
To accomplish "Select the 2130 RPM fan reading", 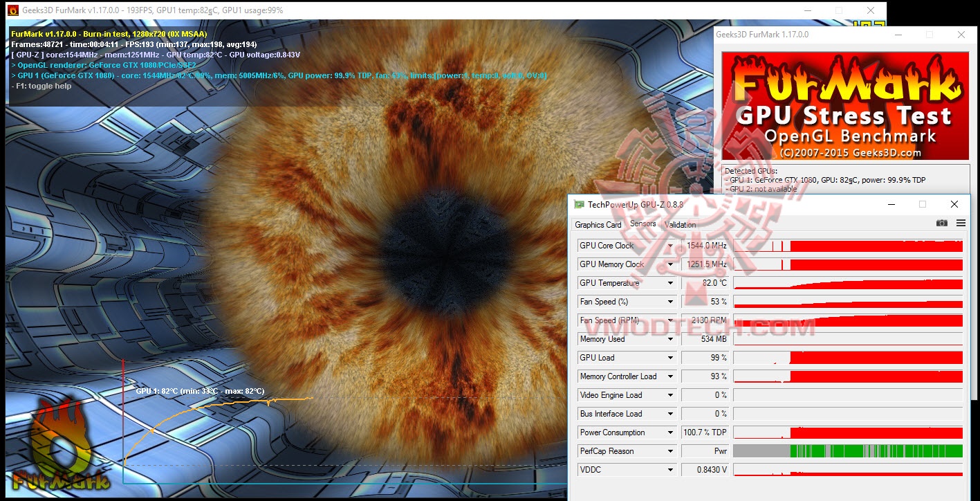I will (705, 320).
